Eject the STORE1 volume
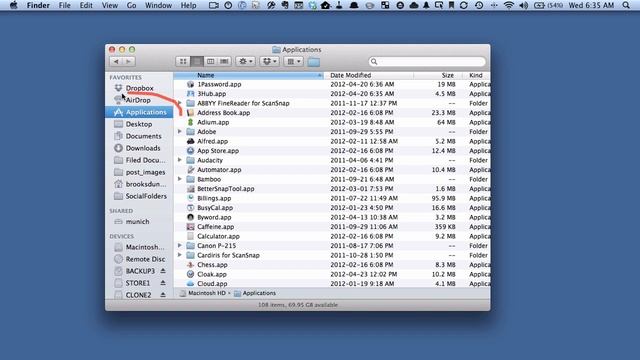Screen dimensions: 640x360 (x=163, y=282)
